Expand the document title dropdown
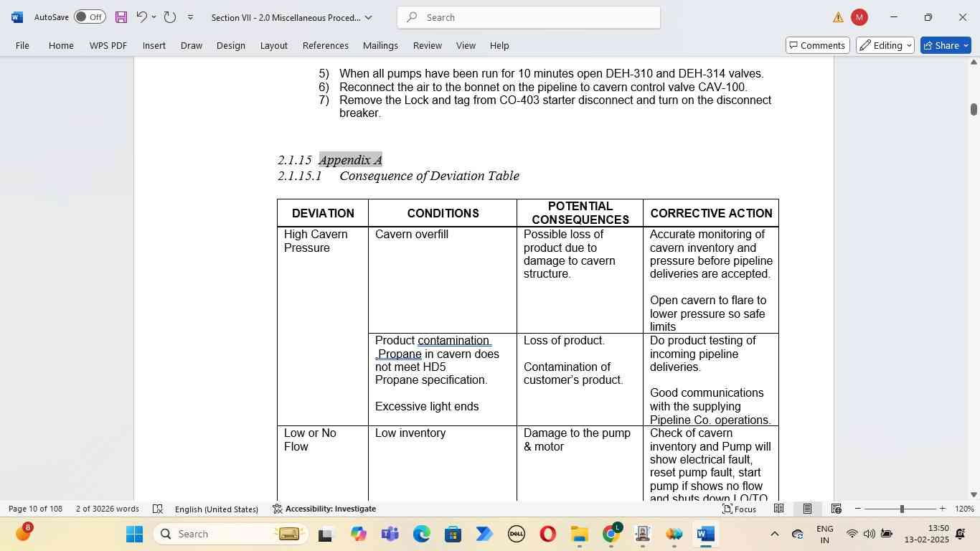 tap(369, 17)
